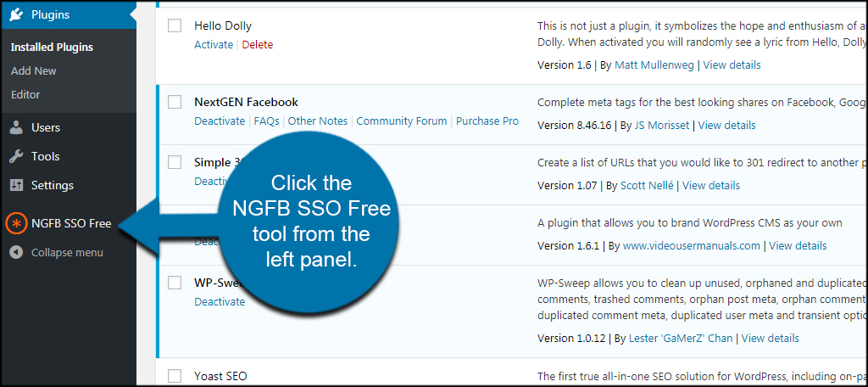Click the Tools wrench icon
The width and height of the screenshot is (868, 387).
click(x=17, y=156)
